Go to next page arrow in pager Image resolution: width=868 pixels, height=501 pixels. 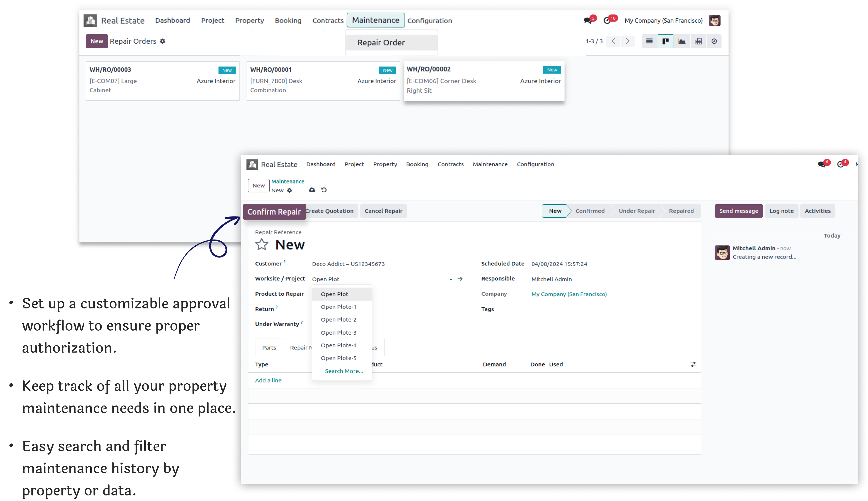628,41
